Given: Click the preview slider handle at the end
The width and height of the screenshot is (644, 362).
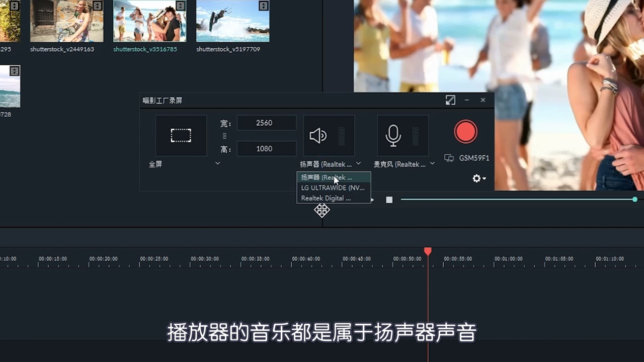Looking at the screenshot, I should pyautogui.click(x=635, y=200).
